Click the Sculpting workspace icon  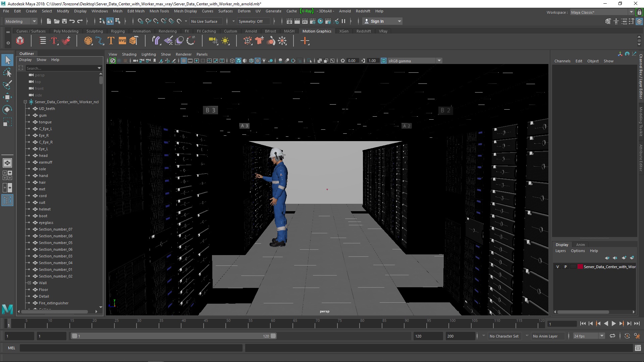(95, 31)
